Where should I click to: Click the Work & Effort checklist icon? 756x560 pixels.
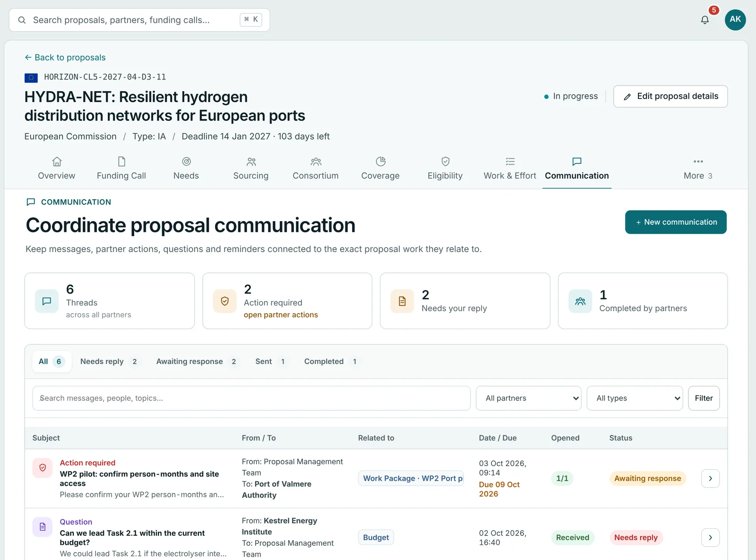tap(510, 161)
